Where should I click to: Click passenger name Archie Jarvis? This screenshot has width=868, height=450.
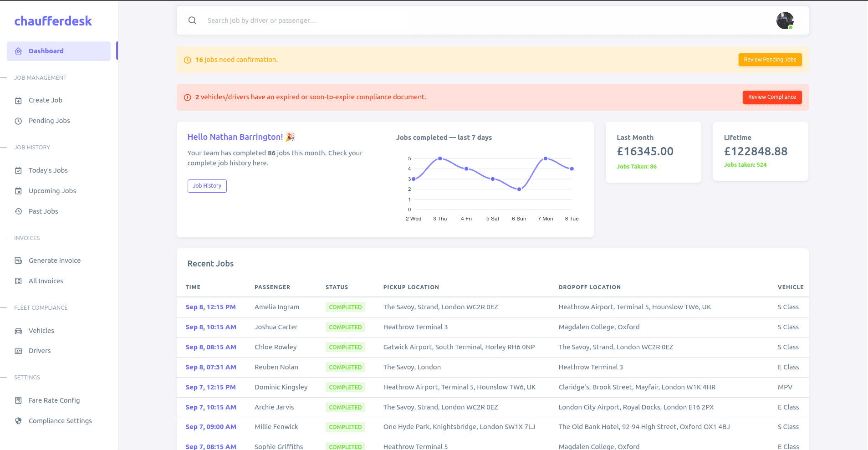pyautogui.click(x=274, y=407)
